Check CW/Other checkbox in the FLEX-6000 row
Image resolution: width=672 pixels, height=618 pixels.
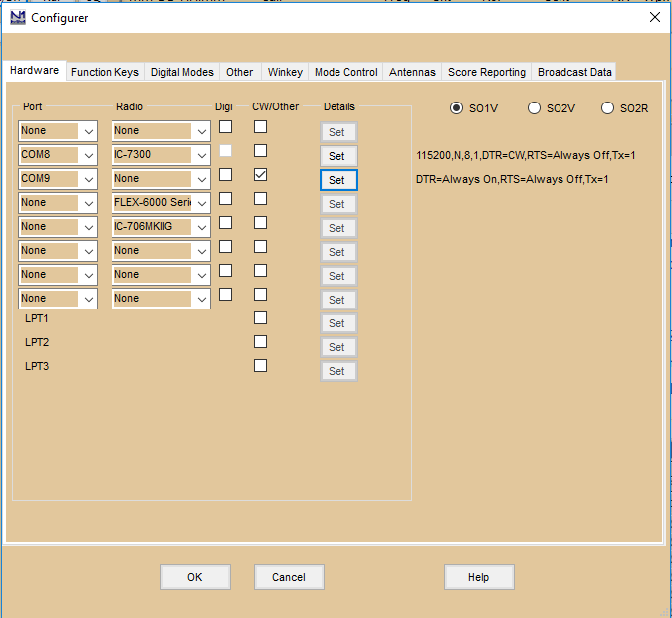[x=260, y=199]
